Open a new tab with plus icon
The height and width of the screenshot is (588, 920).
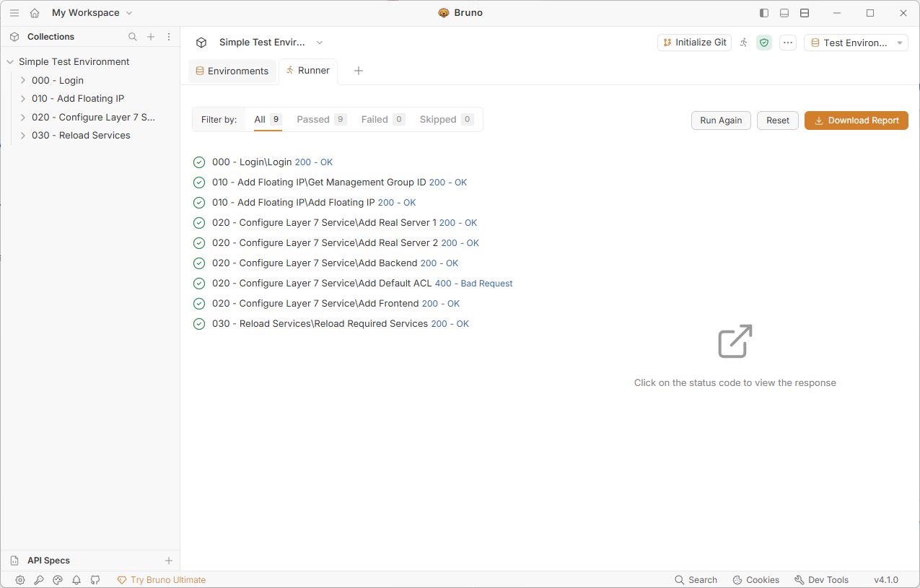(359, 71)
